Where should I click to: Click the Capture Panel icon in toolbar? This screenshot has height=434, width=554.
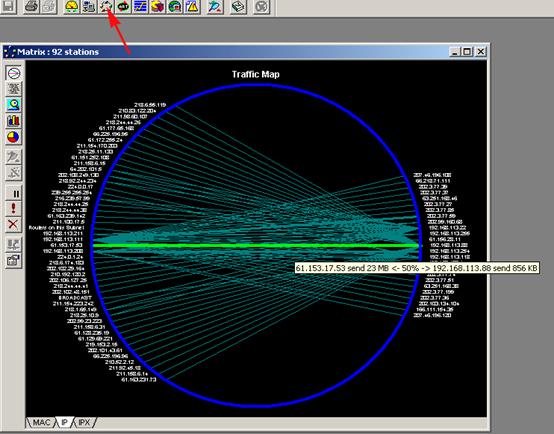[215, 6]
